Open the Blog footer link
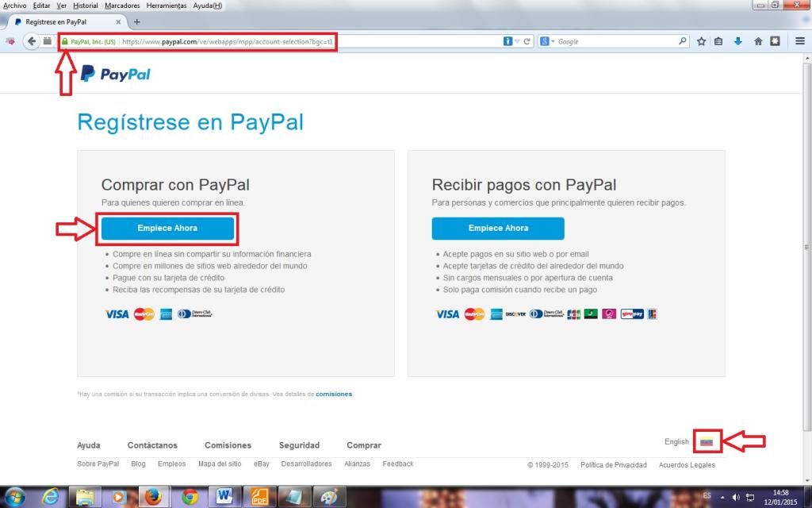This screenshot has height=508, width=812. [138, 464]
